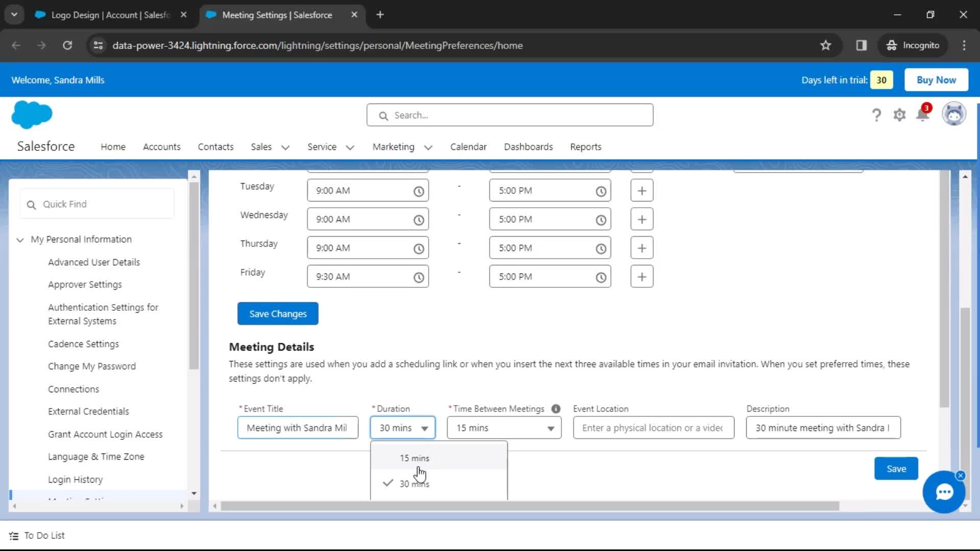Viewport: 980px width, 551px height.
Task: Click the Event Location field
Action: coord(653,428)
